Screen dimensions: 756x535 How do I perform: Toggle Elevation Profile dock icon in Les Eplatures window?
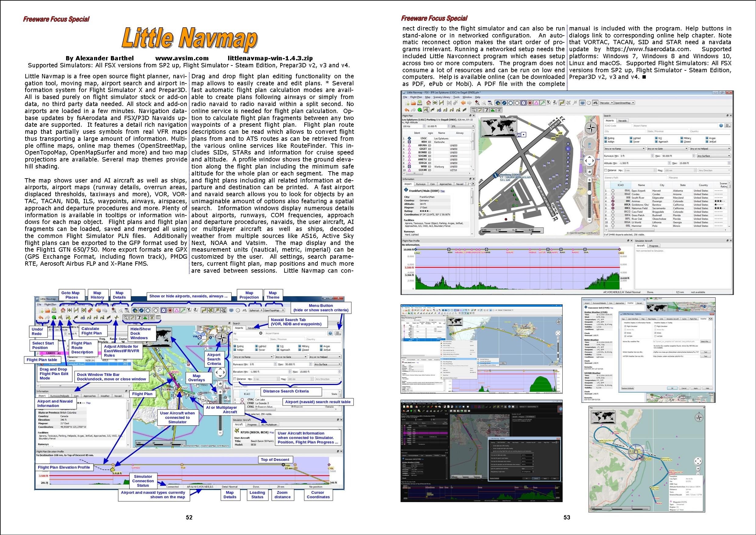(493, 110)
